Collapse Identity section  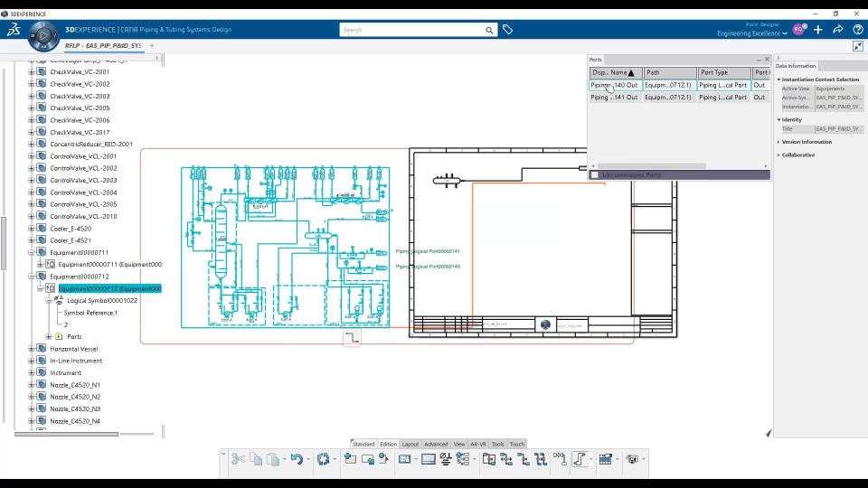pyautogui.click(x=778, y=119)
